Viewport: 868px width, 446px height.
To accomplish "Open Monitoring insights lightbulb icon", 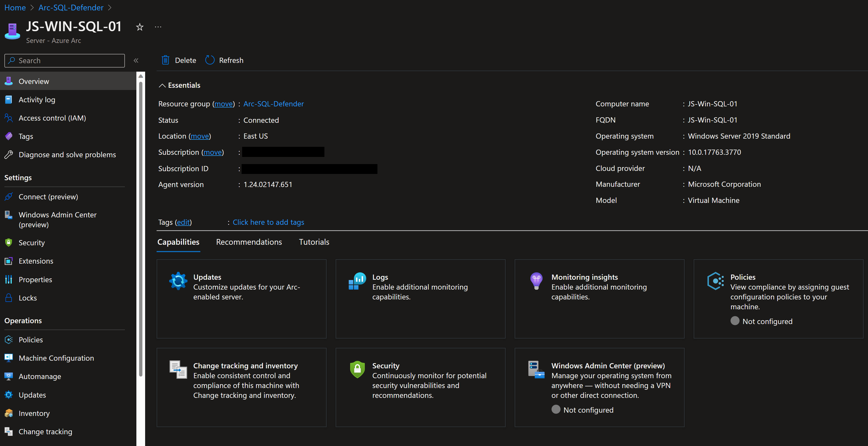I will pyautogui.click(x=536, y=281).
